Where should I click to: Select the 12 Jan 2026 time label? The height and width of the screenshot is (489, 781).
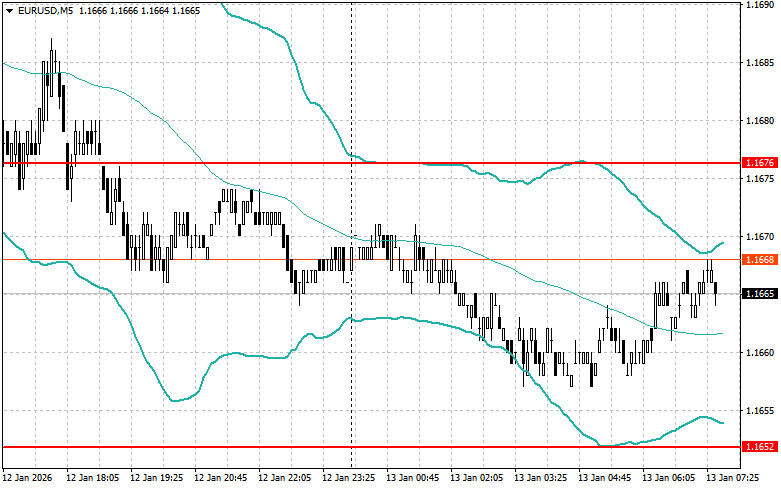click(27, 478)
